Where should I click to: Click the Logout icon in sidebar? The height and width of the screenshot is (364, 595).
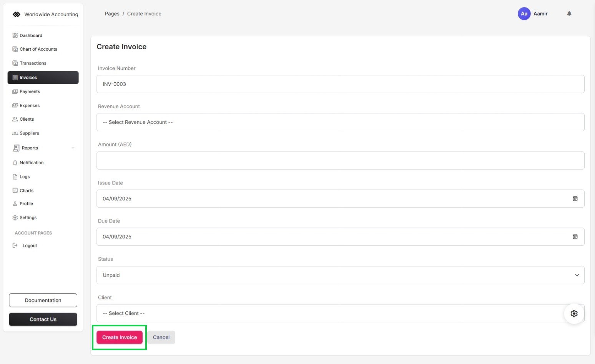(15, 246)
